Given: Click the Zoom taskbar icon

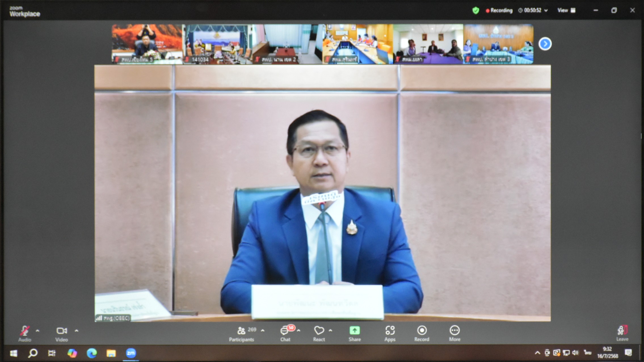Looking at the screenshot, I should tap(131, 353).
